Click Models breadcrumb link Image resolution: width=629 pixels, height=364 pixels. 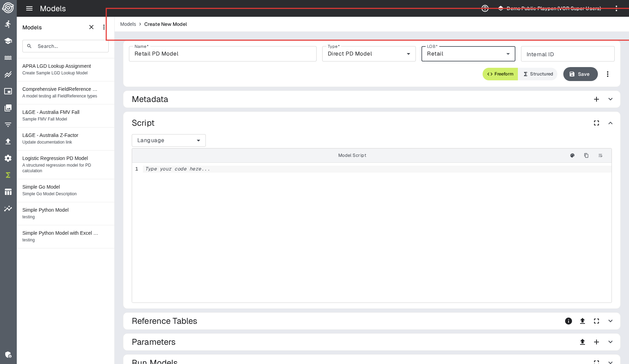tap(128, 24)
